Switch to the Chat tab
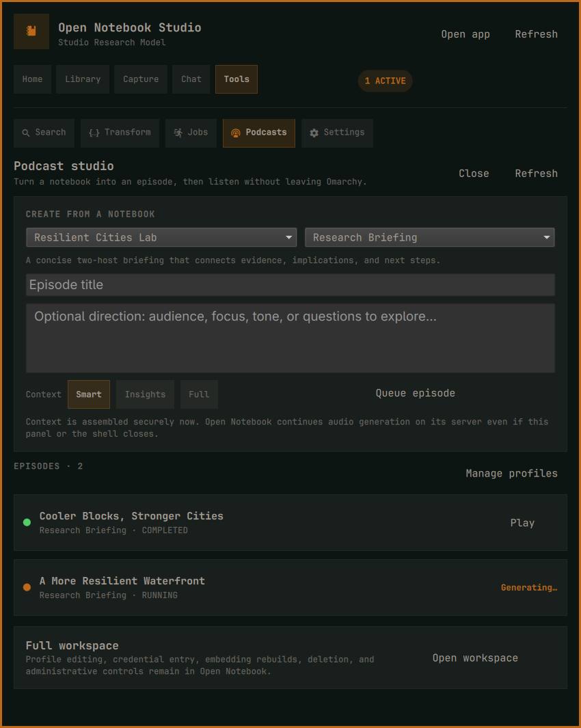581x728 pixels. pyautogui.click(x=191, y=79)
